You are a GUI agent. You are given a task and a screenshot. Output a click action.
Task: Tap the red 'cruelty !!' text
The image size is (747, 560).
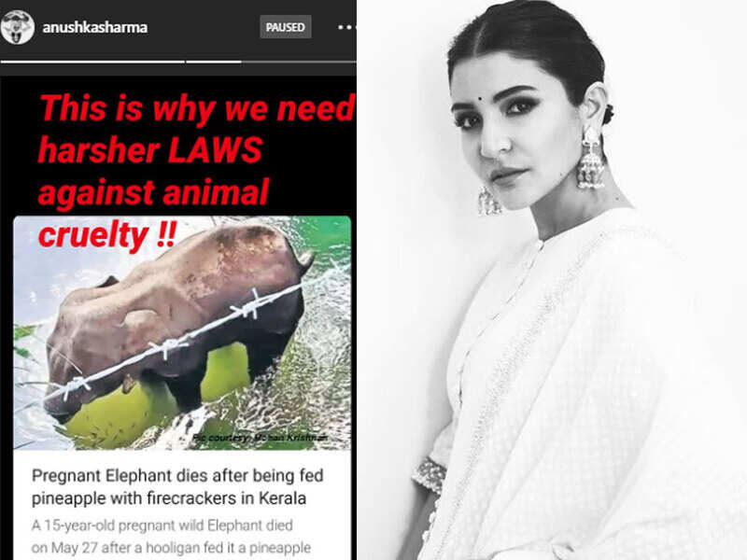click(x=107, y=235)
